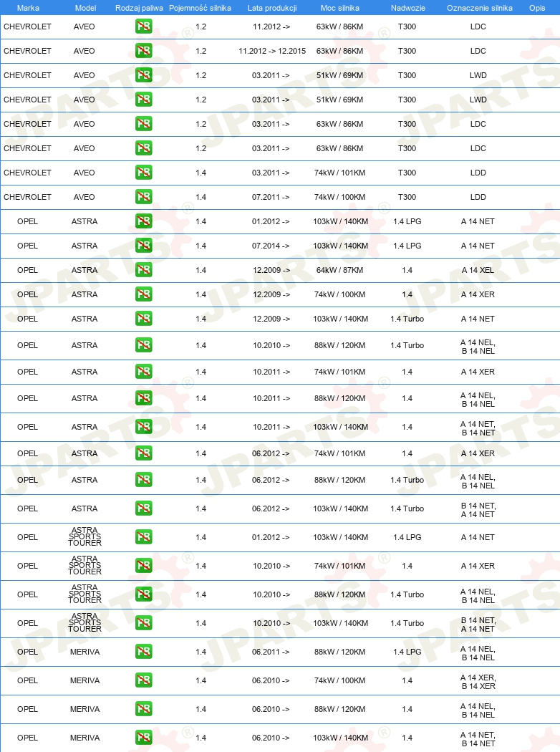
Task: Select the '64kW / 87KM' power cell
Action: tap(339, 270)
